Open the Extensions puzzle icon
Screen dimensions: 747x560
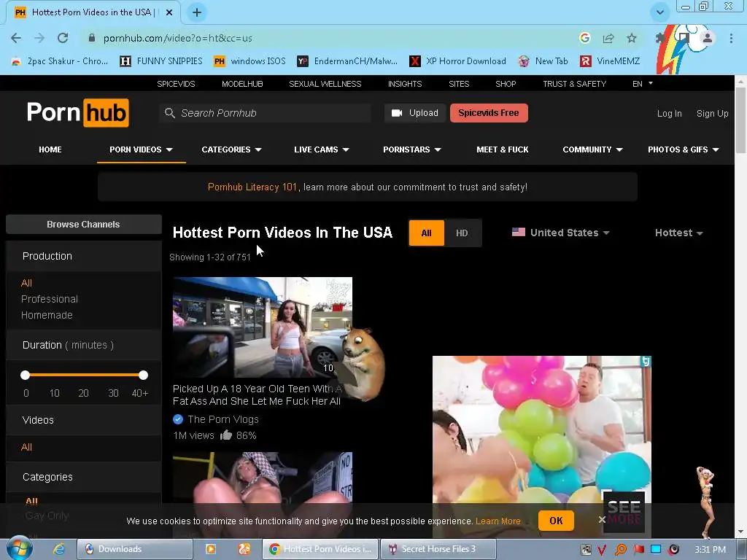click(x=660, y=38)
